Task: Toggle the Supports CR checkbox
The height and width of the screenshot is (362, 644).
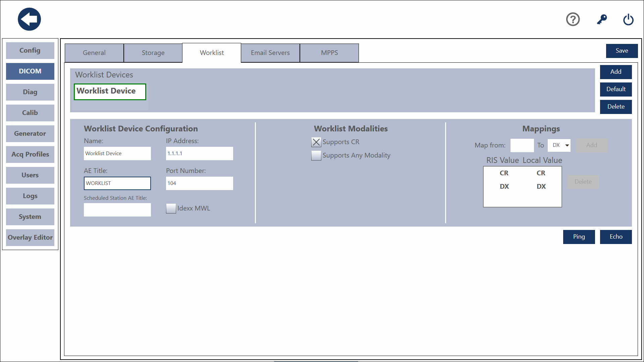Action: [x=316, y=142]
